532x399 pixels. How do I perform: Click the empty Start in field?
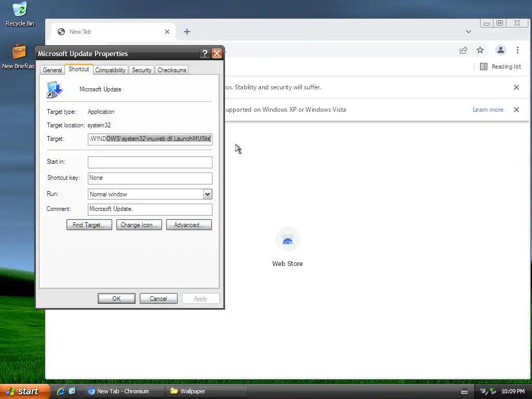(x=150, y=162)
